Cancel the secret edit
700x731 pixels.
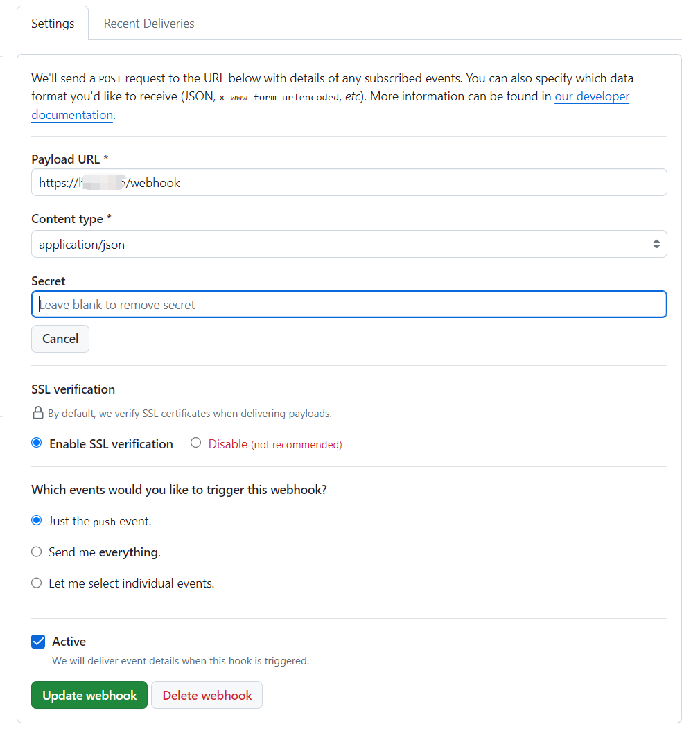coord(60,339)
